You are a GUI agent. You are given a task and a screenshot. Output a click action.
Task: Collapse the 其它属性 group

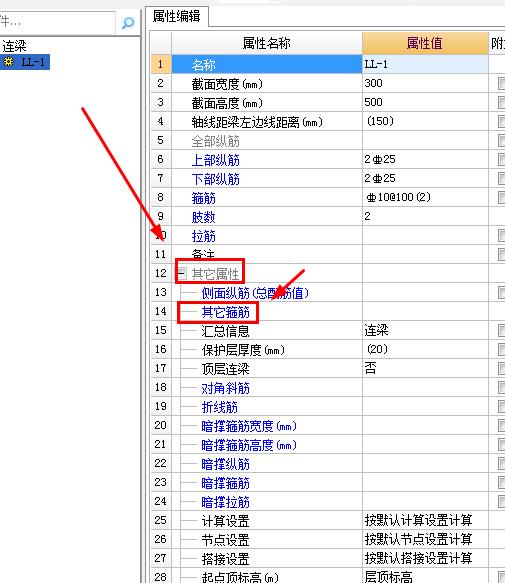[x=181, y=274]
